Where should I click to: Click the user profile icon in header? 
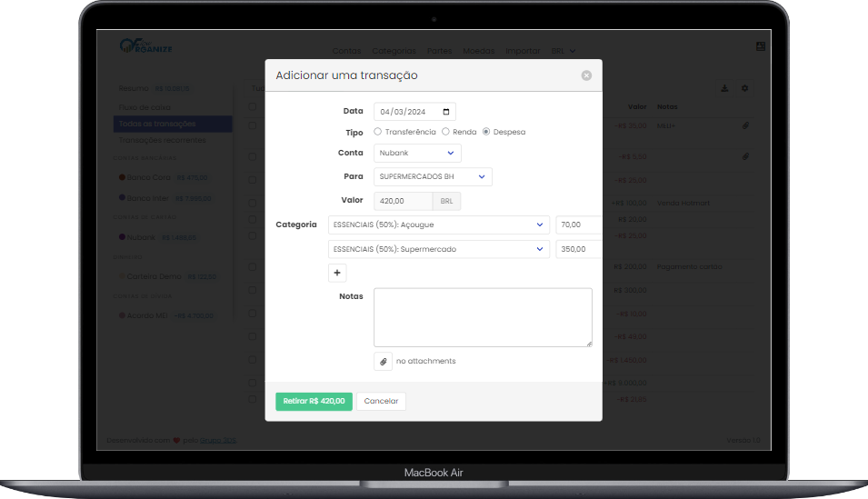point(760,46)
